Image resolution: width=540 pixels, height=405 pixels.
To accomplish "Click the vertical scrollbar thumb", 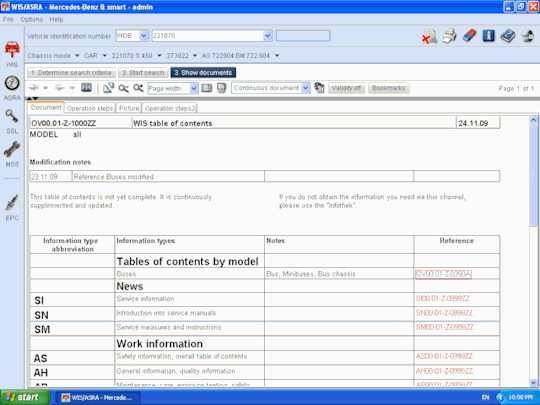I will point(533,175).
